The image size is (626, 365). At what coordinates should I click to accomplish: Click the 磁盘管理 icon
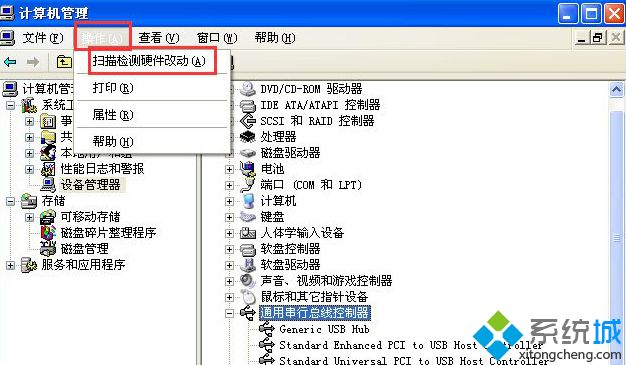[x=48, y=249]
